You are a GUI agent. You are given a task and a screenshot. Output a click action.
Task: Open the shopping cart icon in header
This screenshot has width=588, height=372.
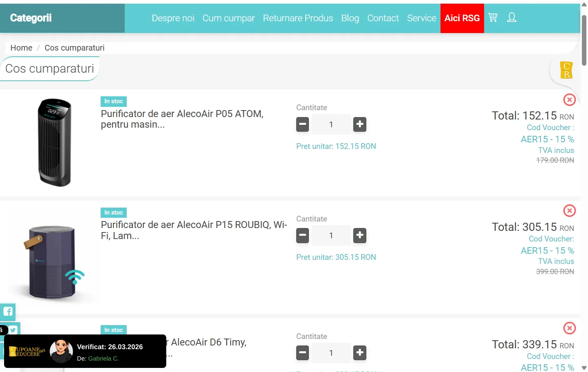pyautogui.click(x=493, y=18)
